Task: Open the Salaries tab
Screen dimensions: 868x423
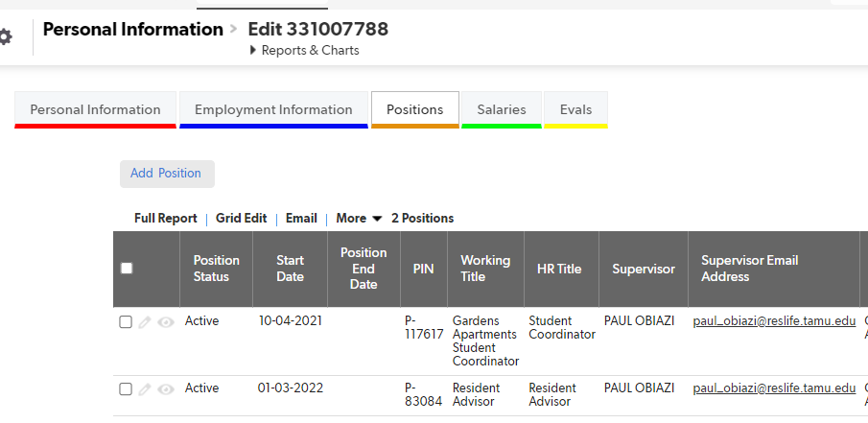Action: 502,109
